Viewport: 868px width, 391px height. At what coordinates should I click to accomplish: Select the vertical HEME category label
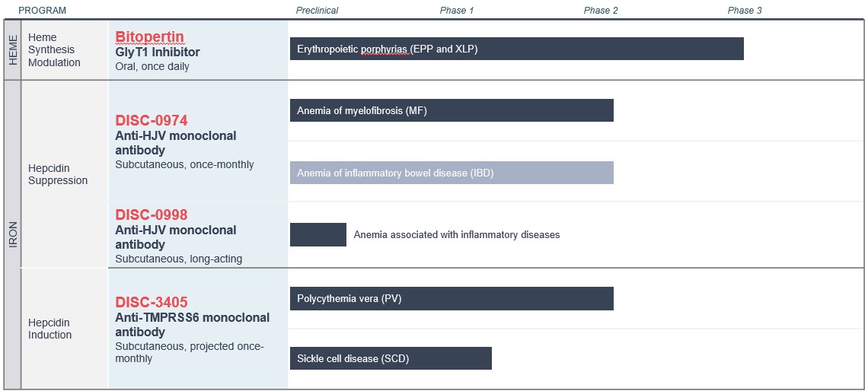point(13,49)
